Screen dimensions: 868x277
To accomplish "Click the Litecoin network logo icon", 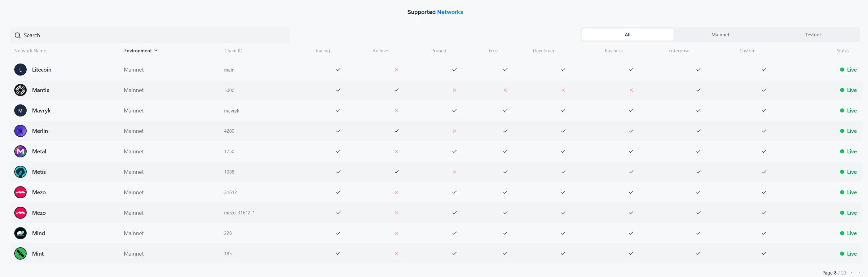I will coord(20,70).
